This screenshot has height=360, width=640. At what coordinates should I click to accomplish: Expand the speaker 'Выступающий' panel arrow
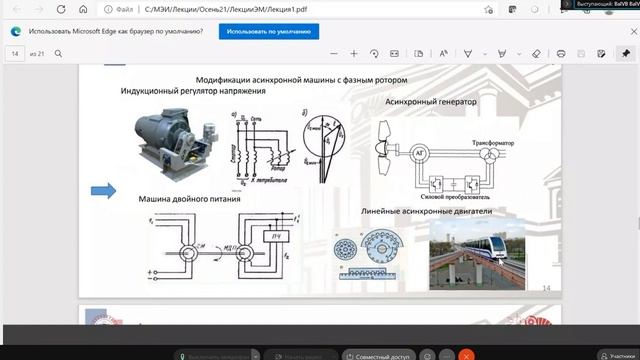click(567, 4)
